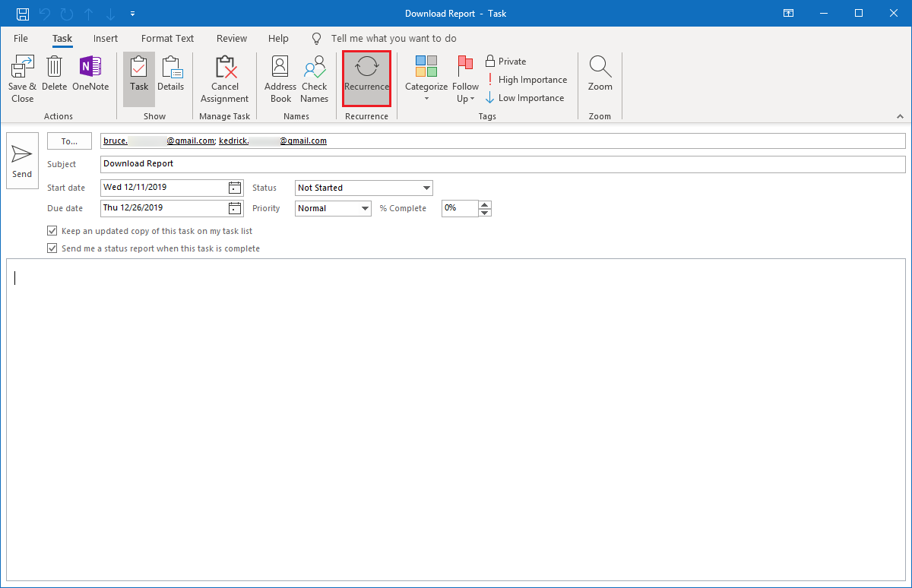This screenshot has width=912, height=588.
Task: Click Save & Close in Actions group
Action: pos(23,79)
